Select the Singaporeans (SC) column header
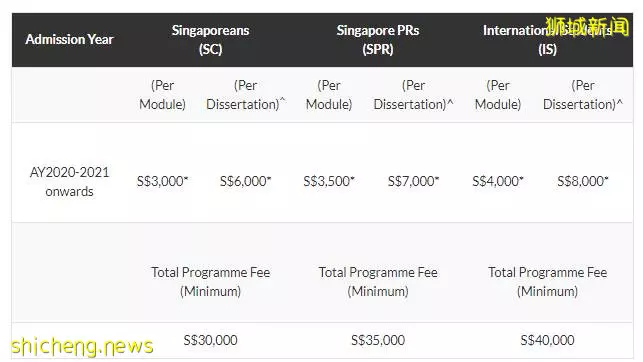 pyautogui.click(x=210, y=40)
